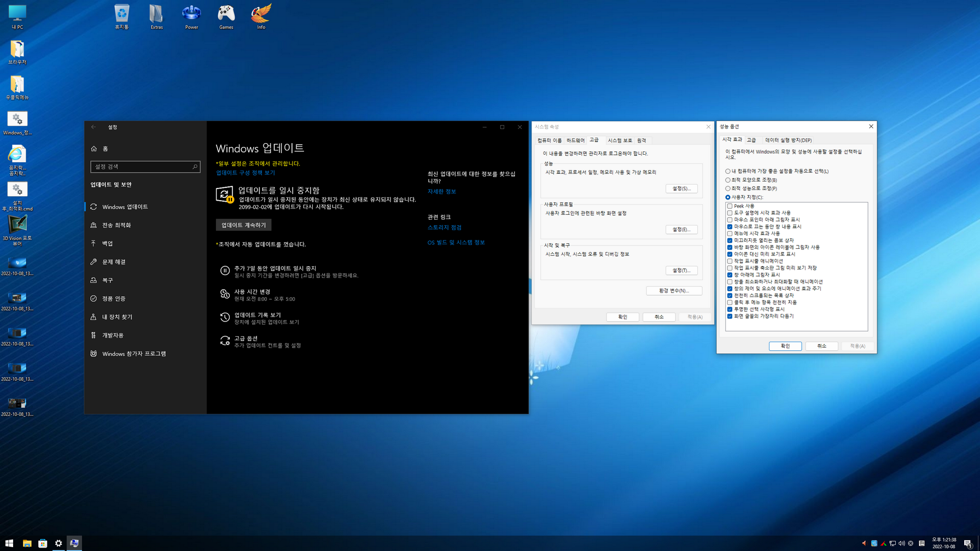The image size is (980, 551).
Task: Select the 브라우저 folder icon on desktop
Action: [17, 52]
